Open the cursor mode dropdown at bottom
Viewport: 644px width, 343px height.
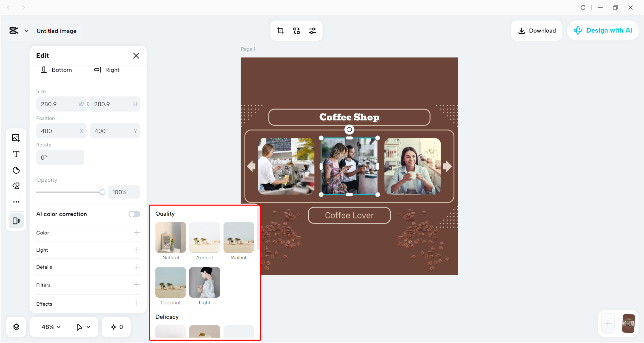[83, 327]
